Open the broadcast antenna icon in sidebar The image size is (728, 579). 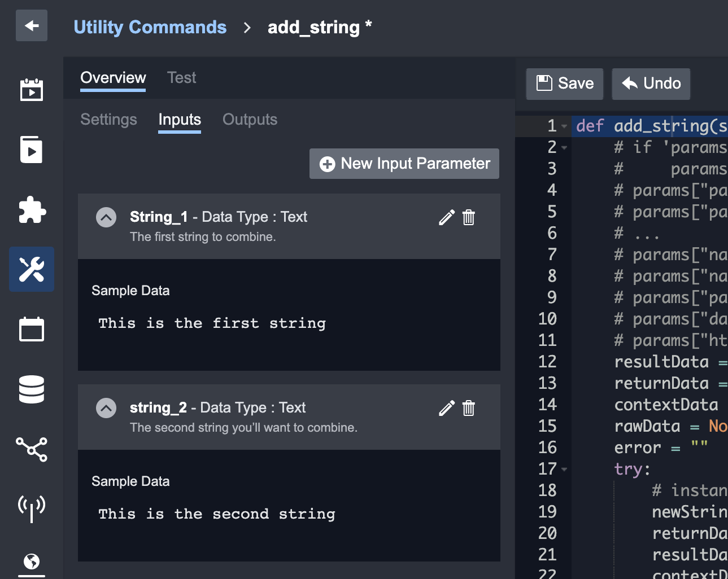click(x=32, y=508)
